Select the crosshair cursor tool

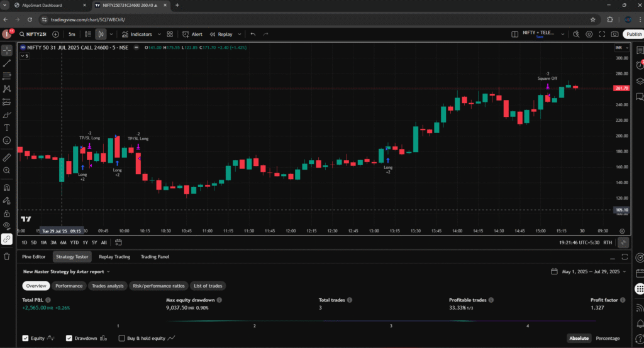tap(7, 50)
